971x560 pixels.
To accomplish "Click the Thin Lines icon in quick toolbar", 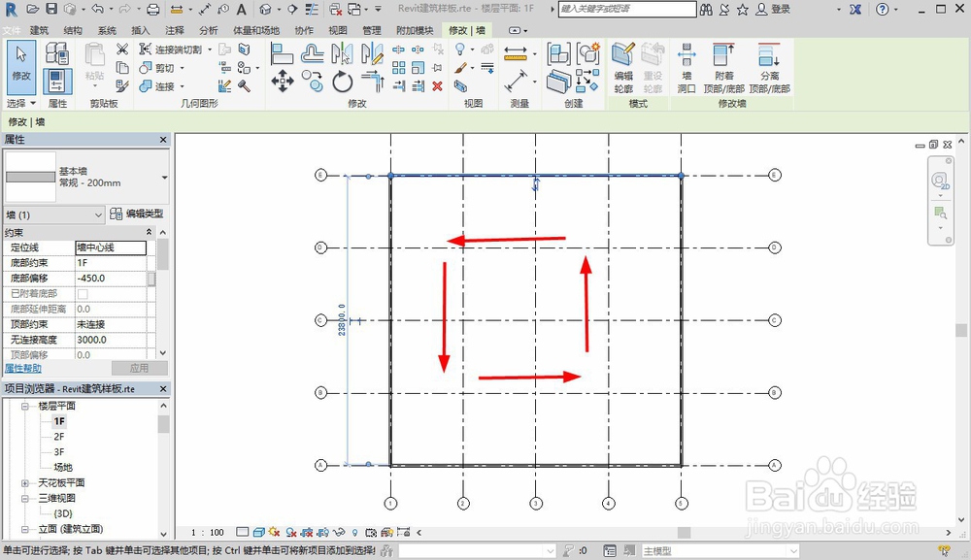I will click(312, 10).
